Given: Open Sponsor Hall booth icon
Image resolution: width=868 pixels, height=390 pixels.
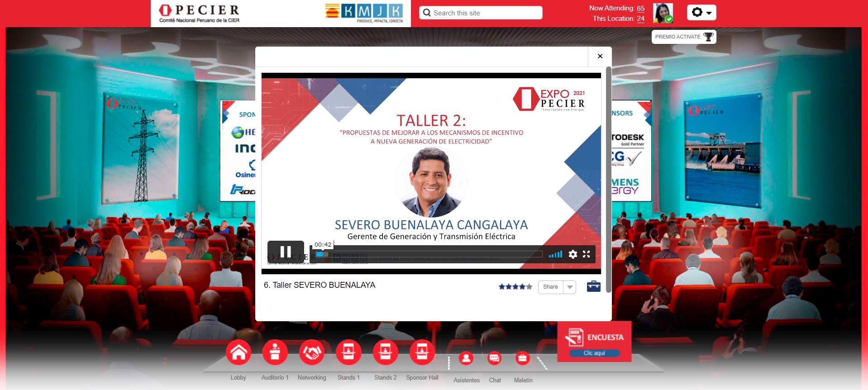Looking at the screenshot, I should click(x=422, y=352).
